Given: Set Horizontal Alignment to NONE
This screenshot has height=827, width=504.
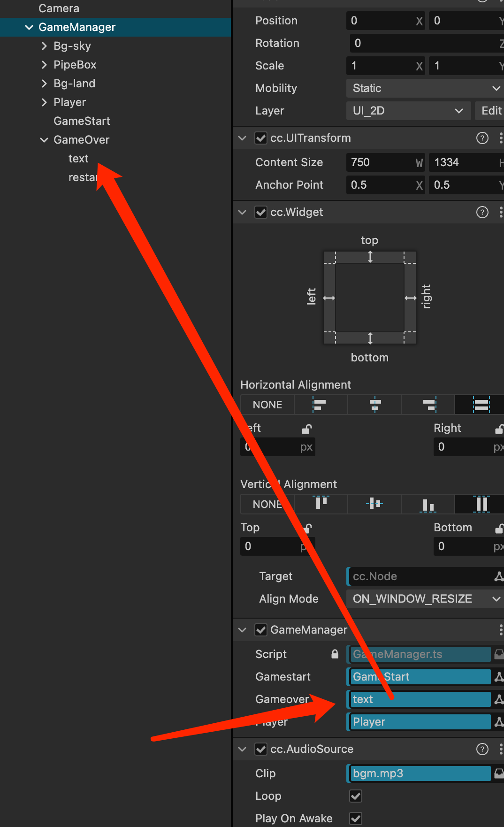Looking at the screenshot, I should [267, 405].
